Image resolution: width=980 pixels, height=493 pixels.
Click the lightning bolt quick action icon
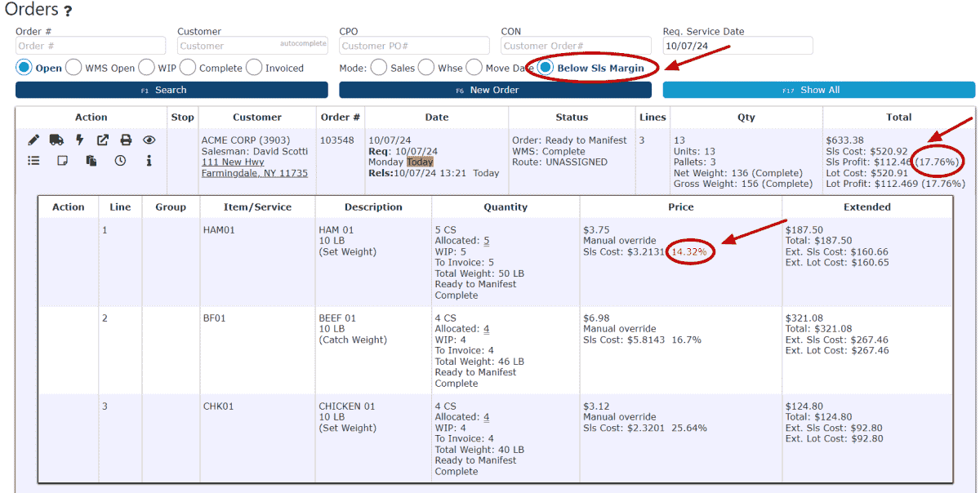pos(80,140)
